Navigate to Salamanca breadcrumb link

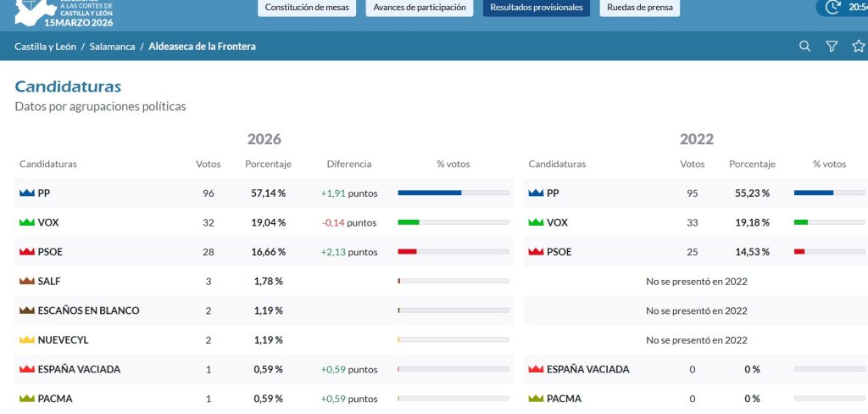tap(113, 47)
